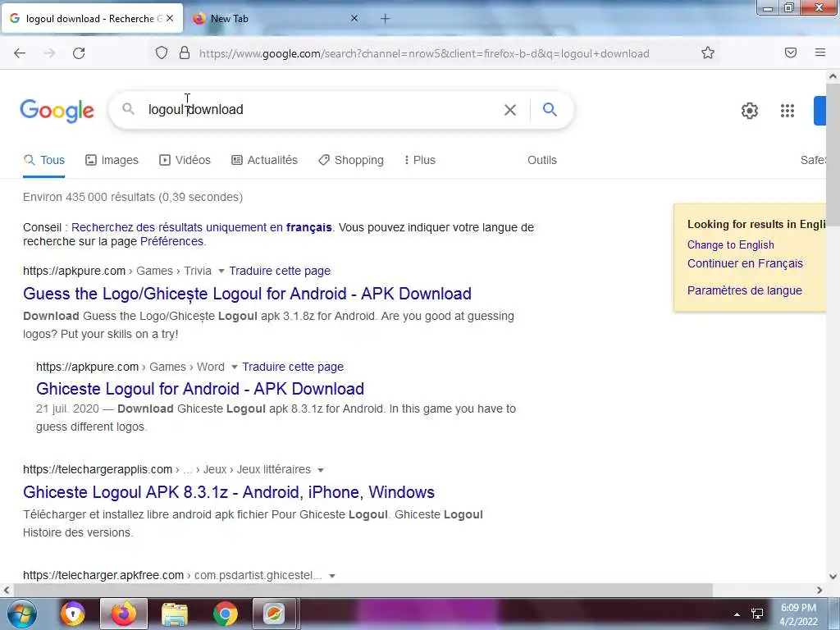
Task: Close the New Tab tab
Action: [354, 18]
